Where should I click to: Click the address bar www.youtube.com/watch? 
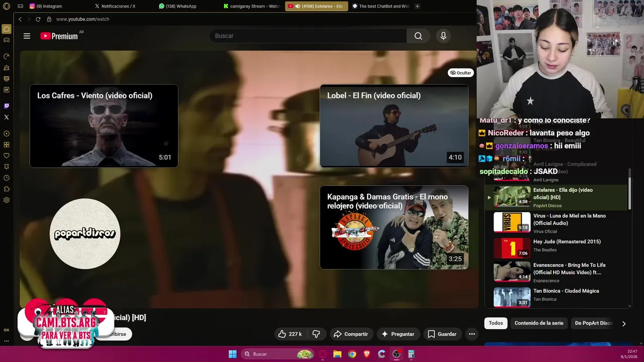83,19
